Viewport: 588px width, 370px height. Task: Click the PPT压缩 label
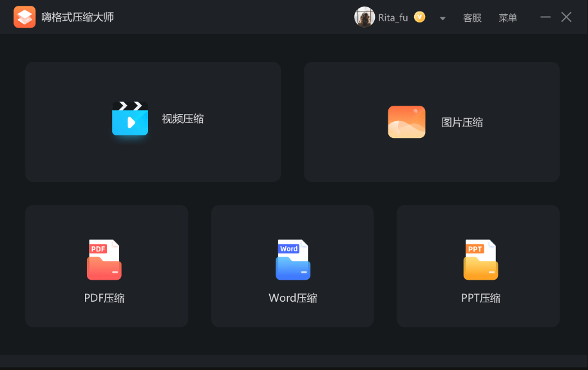point(480,298)
